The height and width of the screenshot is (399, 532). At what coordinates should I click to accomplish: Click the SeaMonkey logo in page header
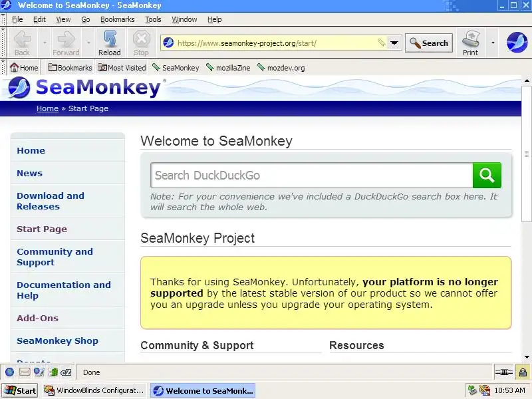point(84,88)
